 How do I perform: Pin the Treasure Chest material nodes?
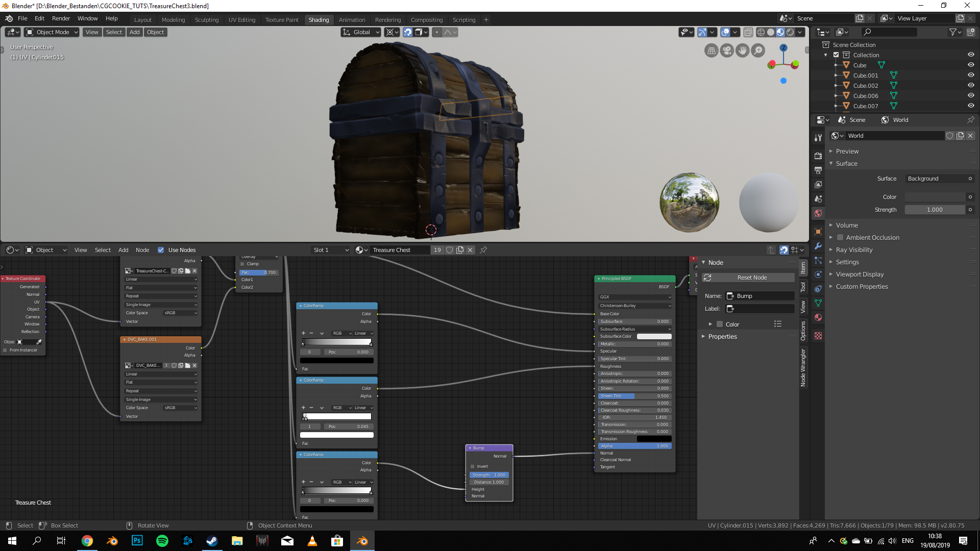click(x=483, y=250)
